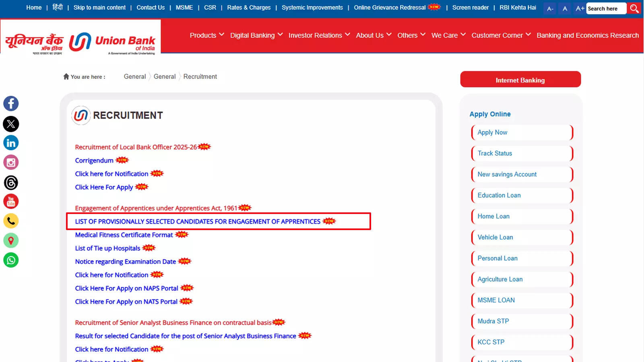Click the search magnifier icon
This screenshot has width=644, height=362.
[x=634, y=8]
